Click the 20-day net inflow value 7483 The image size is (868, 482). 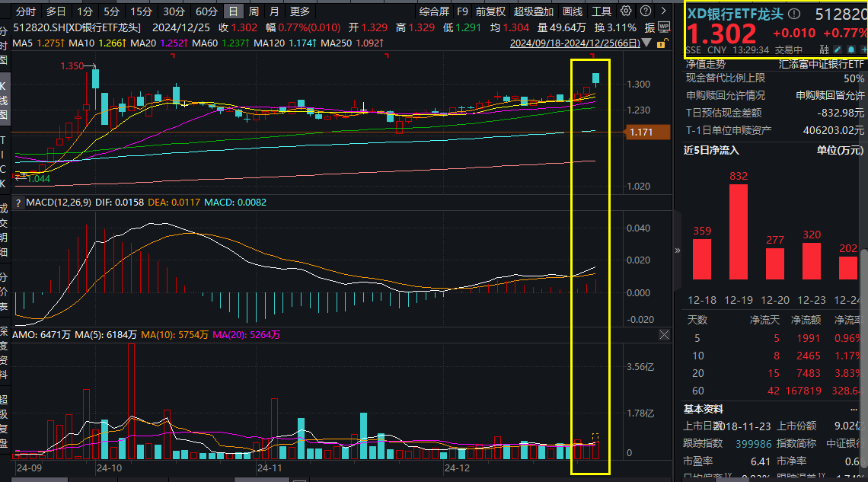809,373
